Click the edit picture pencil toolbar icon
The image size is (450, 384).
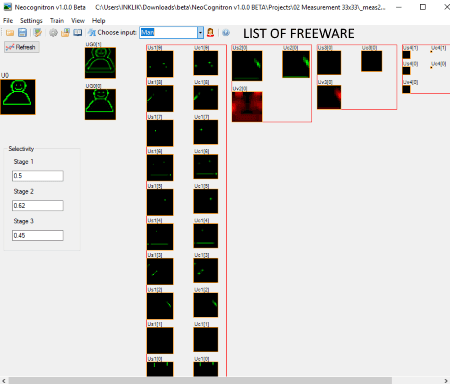38,33
